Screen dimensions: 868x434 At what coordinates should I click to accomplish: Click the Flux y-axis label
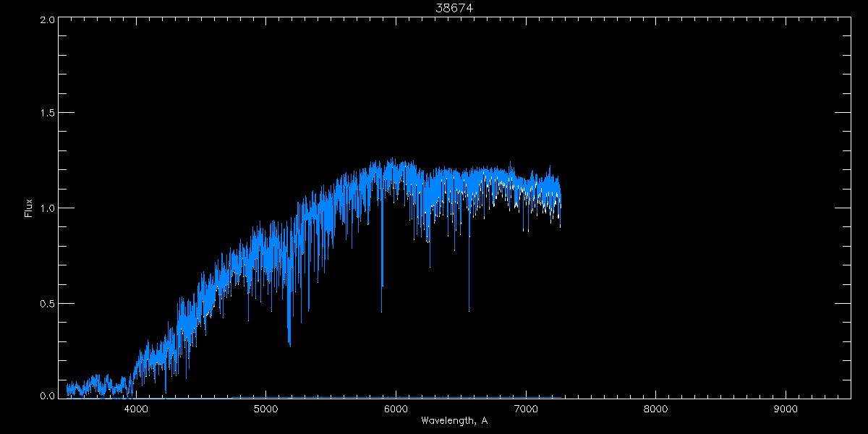coord(29,208)
